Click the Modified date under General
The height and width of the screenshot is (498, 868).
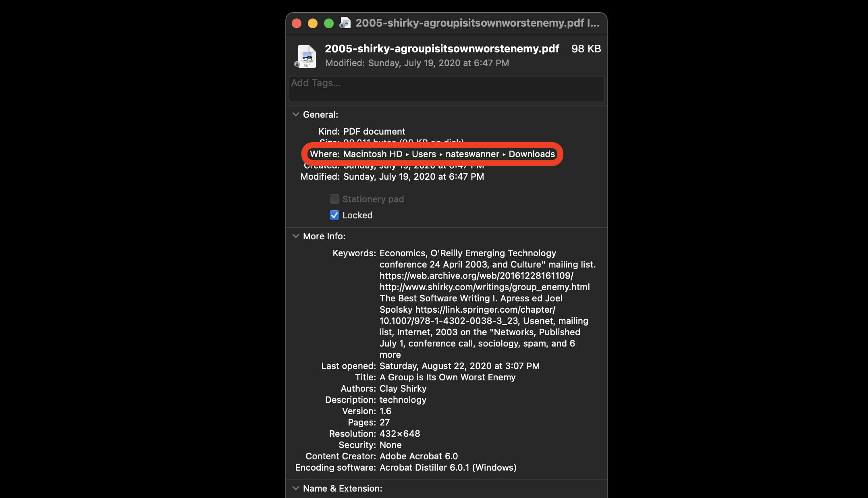click(x=413, y=176)
